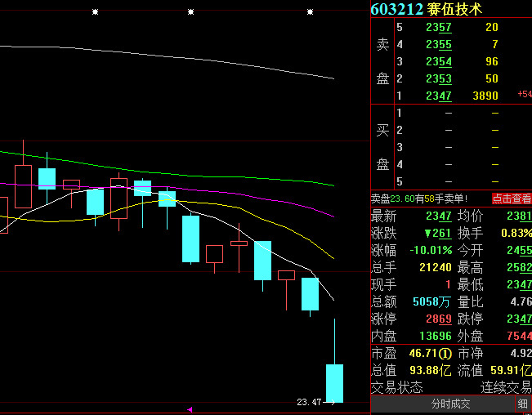Screen dimensions: 532x415
Task: Open the 分时成交 tab
Action: [451, 404]
